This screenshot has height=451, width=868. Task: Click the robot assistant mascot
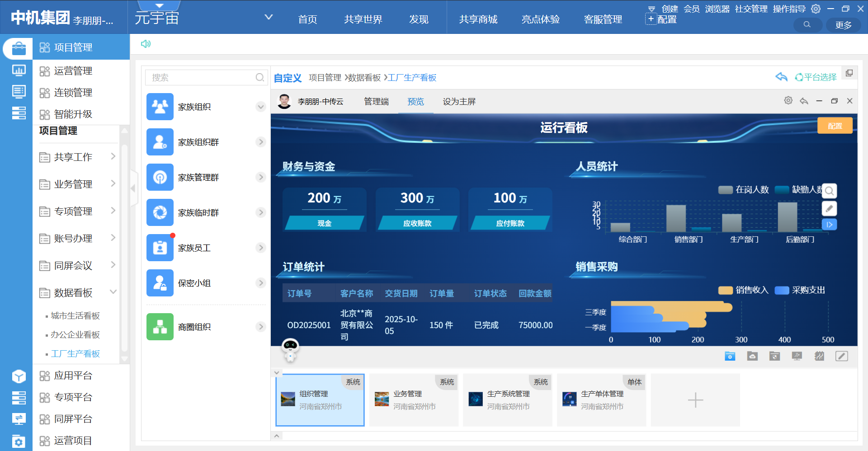point(290,349)
